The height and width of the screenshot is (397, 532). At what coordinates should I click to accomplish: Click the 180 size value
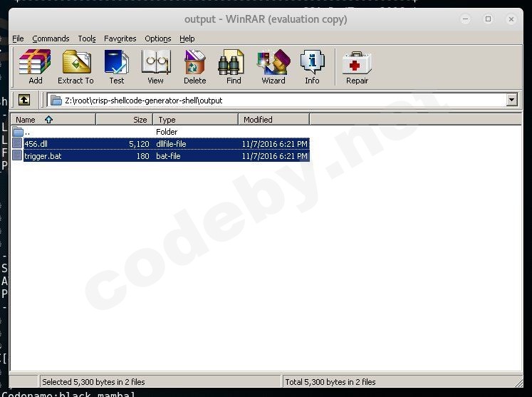pyautogui.click(x=143, y=156)
